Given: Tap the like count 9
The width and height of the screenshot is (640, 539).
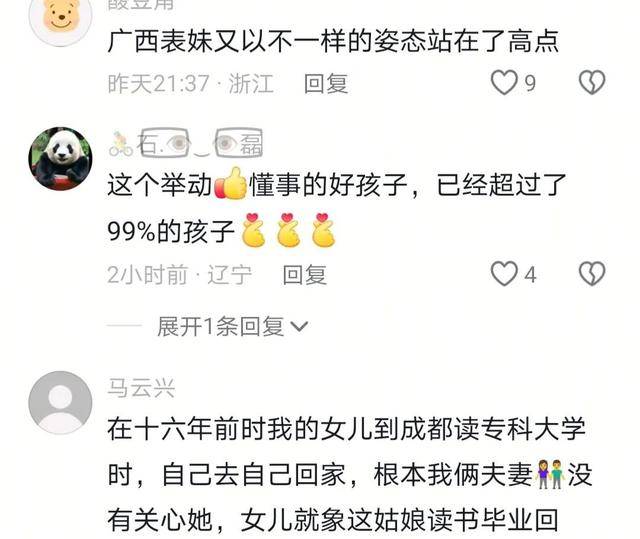Looking at the screenshot, I should click(530, 84).
